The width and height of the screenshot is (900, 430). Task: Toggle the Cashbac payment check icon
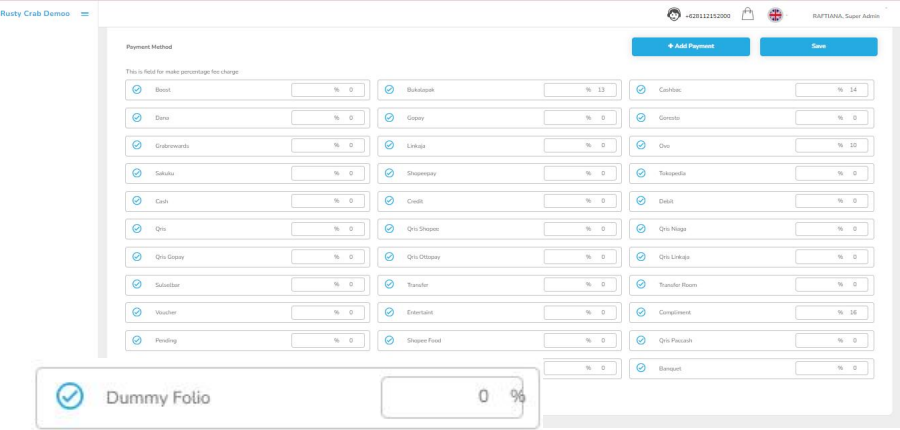pos(641,90)
